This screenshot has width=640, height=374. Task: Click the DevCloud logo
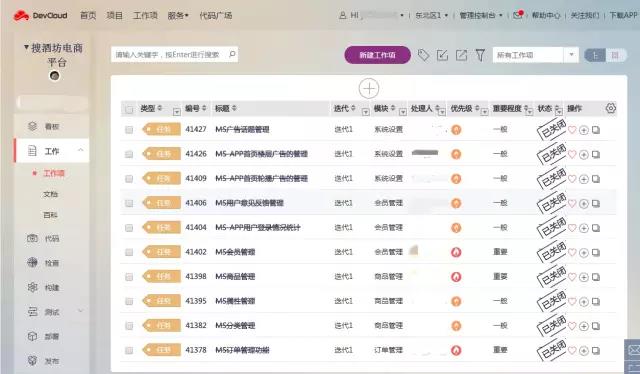pyautogui.click(x=40, y=16)
